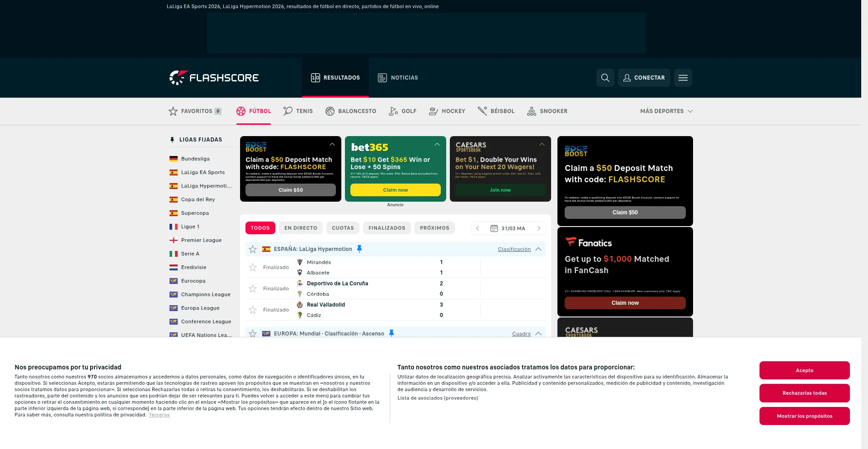Click the Real Valladolid team crest
The height and width of the screenshot is (449, 868).
299,305
